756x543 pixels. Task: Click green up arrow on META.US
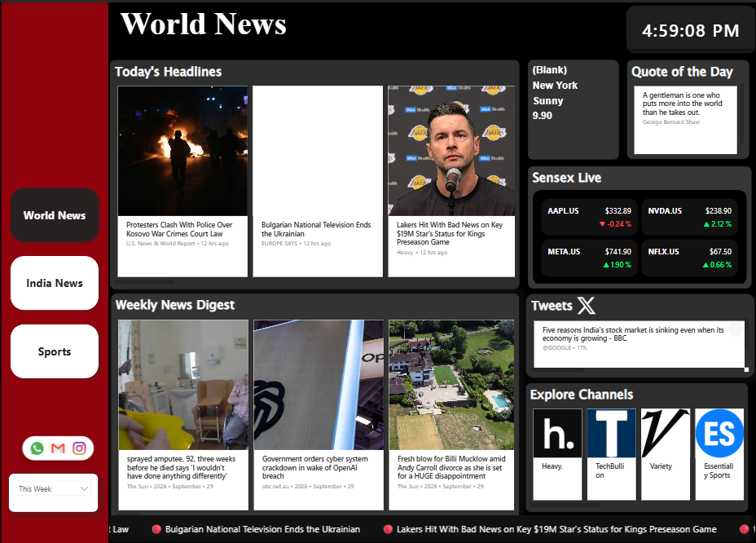pyautogui.click(x=606, y=265)
